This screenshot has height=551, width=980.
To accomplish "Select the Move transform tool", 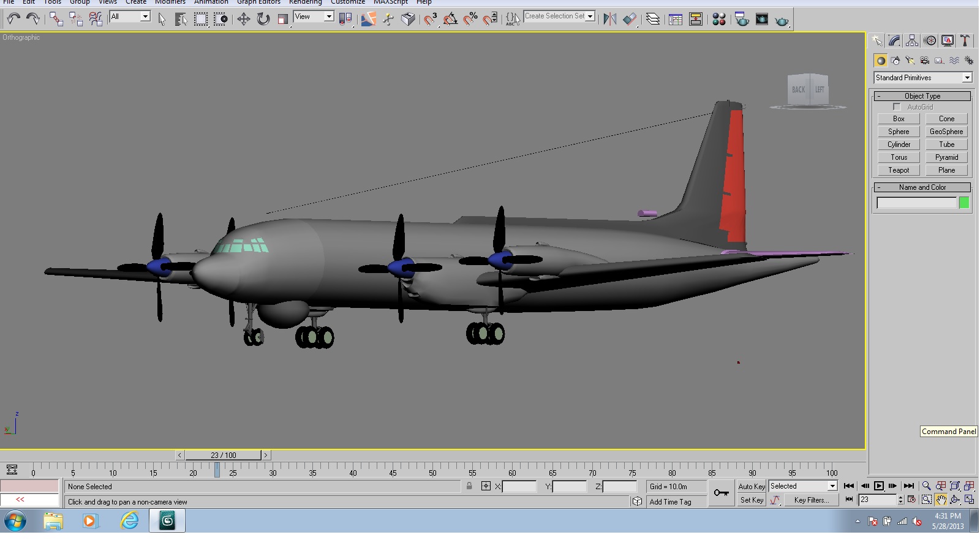I will tap(244, 19).
